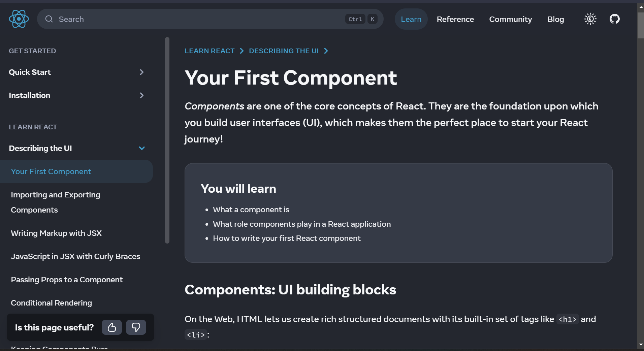This screenshot has width=644, height=351.
Task: Click the React logo icon
Action: (19, 19)
